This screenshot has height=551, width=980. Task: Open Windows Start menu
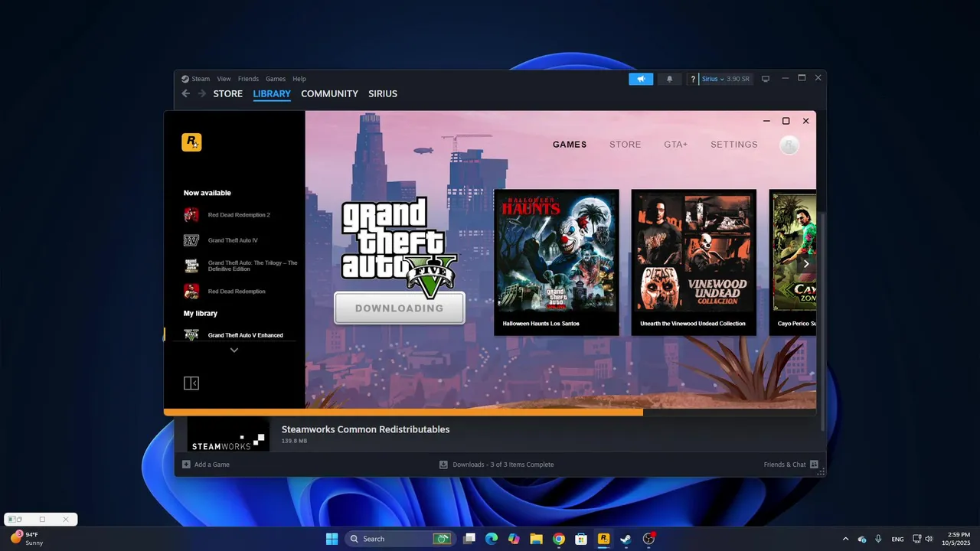(332, 539)
